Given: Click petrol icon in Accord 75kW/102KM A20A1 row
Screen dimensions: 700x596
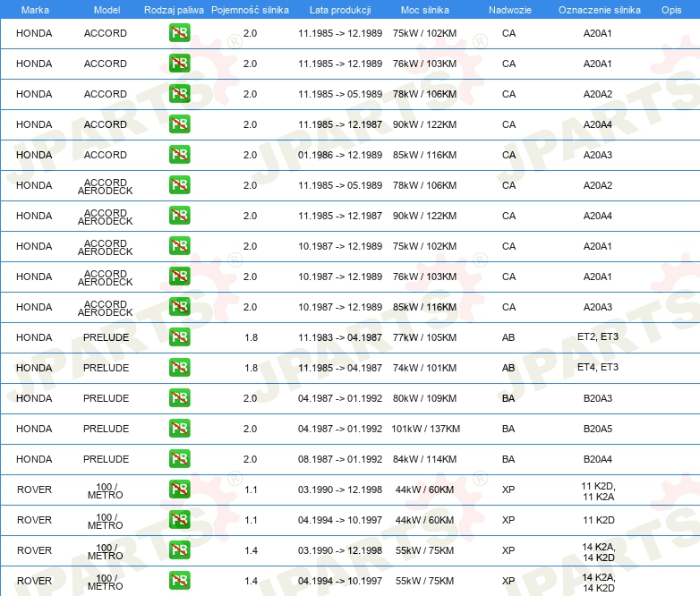Looking at the screenshot, I should pos(179,33).
